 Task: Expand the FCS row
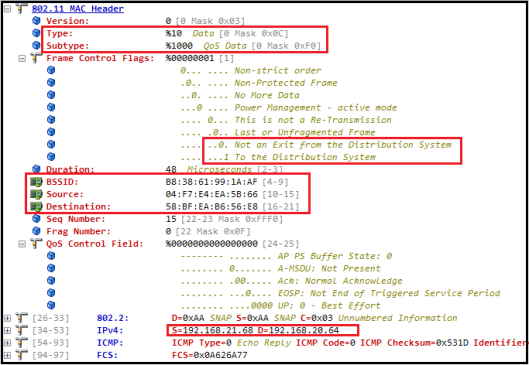coord(7,355)
